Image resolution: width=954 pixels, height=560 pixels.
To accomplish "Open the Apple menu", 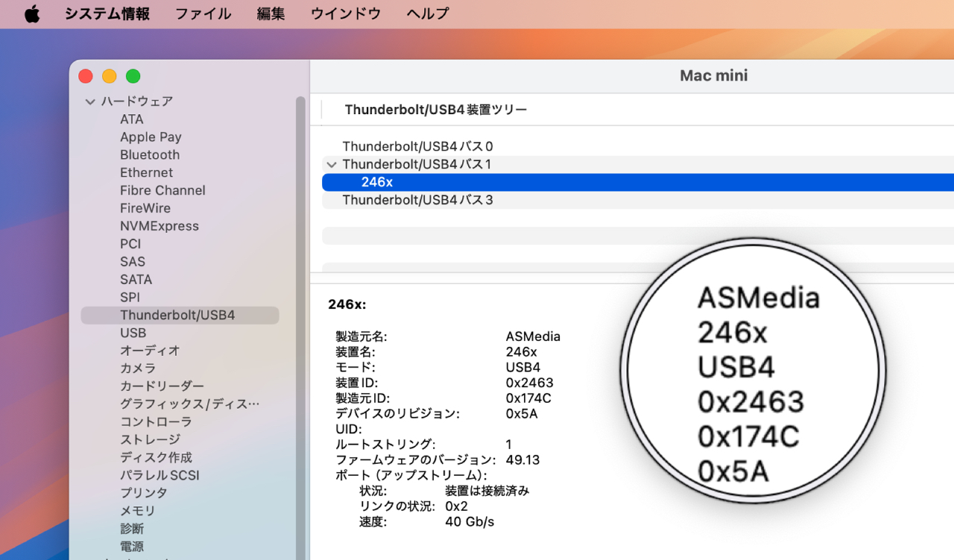I will tap(32, 14).
